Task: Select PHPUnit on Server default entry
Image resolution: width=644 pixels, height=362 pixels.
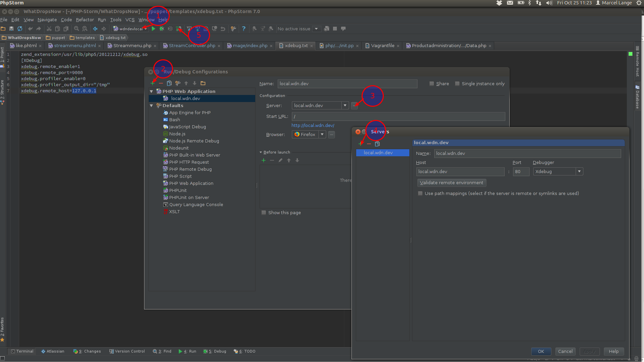Action: 189,197
